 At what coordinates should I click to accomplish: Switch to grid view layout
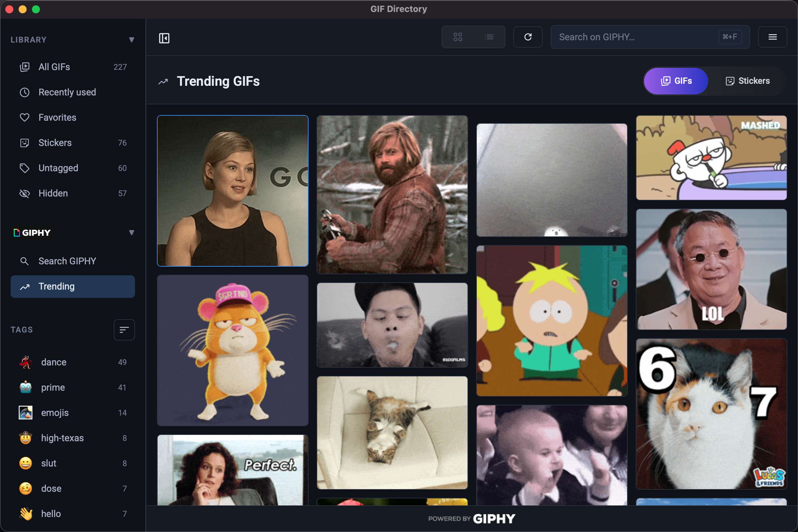458,37
